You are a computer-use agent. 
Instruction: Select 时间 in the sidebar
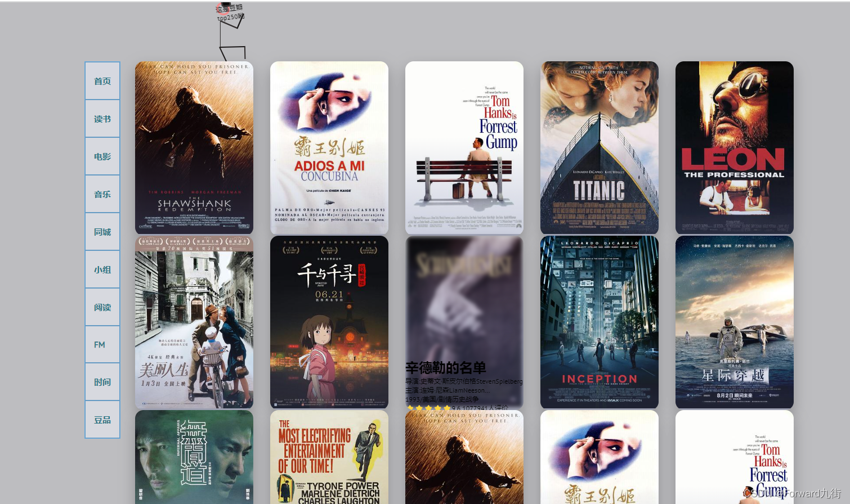coord(102,382)
